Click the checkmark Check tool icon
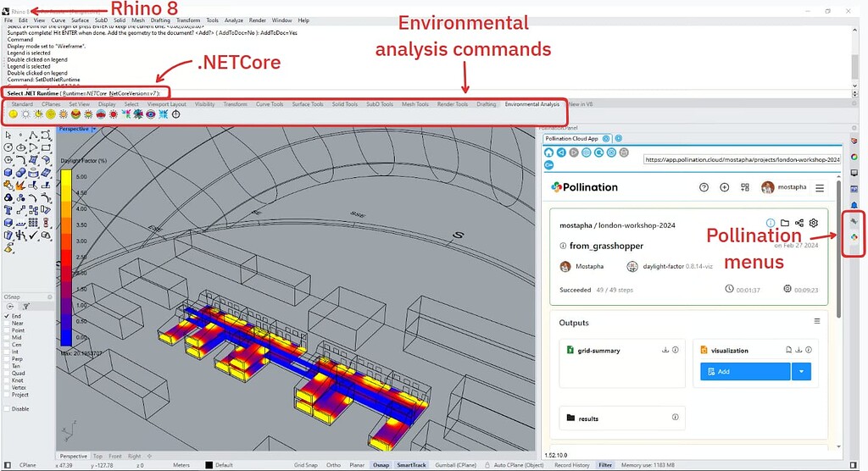Screen dimensions: 868x471 pyautogui.click(x=33, y=235)
